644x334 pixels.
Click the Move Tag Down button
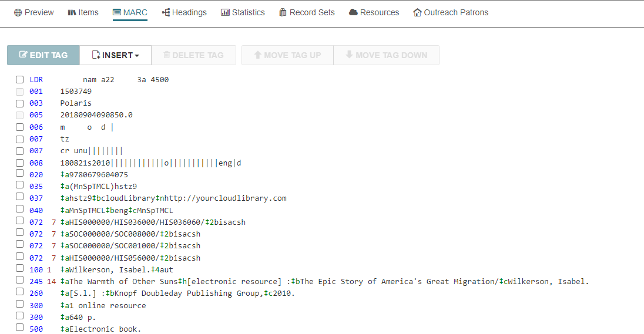click(x=387, y=55)
